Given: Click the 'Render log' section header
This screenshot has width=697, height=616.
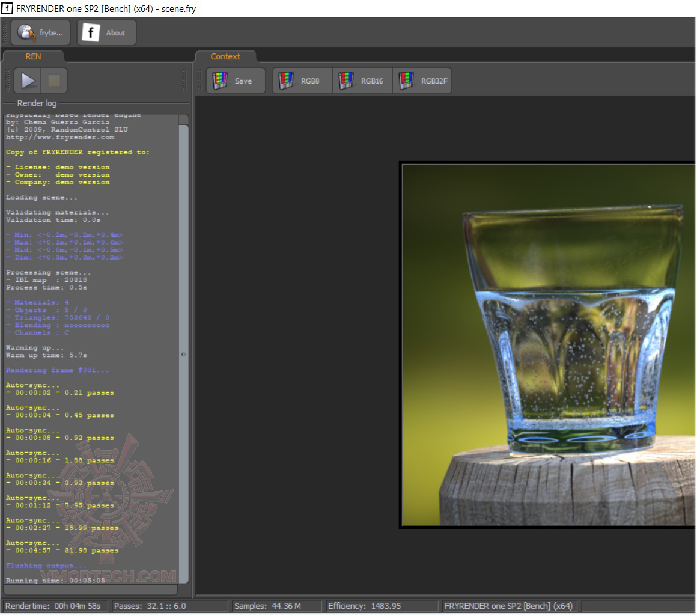Looking at the screenshot, I should tap(37, 103).
